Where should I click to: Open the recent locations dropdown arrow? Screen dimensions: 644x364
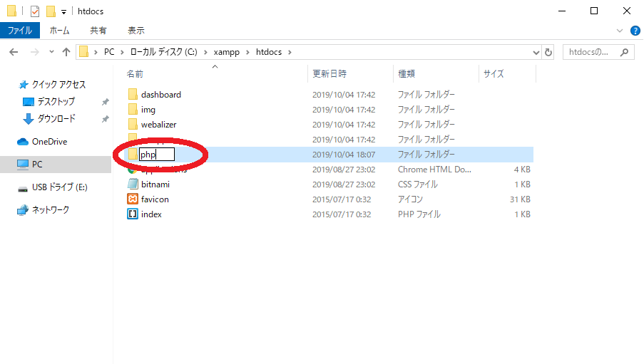pos(51,52)
